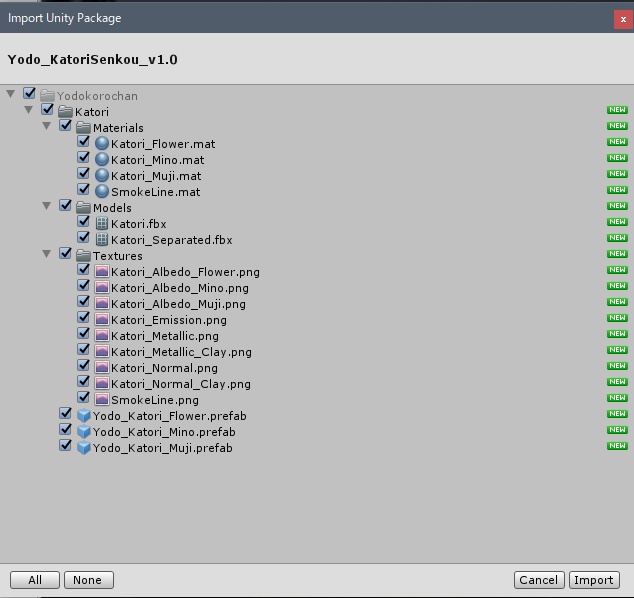The width and height of the screenshot is (634, 598).
Task: Toggle Katori_Albedo_Flower.png checkbox
Action: [83, 269]
